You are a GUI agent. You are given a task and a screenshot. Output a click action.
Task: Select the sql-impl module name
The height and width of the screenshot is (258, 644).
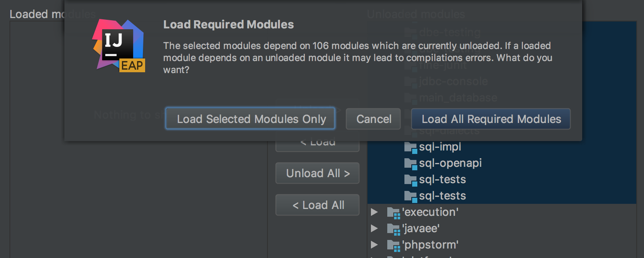click(x=440, y=147)
